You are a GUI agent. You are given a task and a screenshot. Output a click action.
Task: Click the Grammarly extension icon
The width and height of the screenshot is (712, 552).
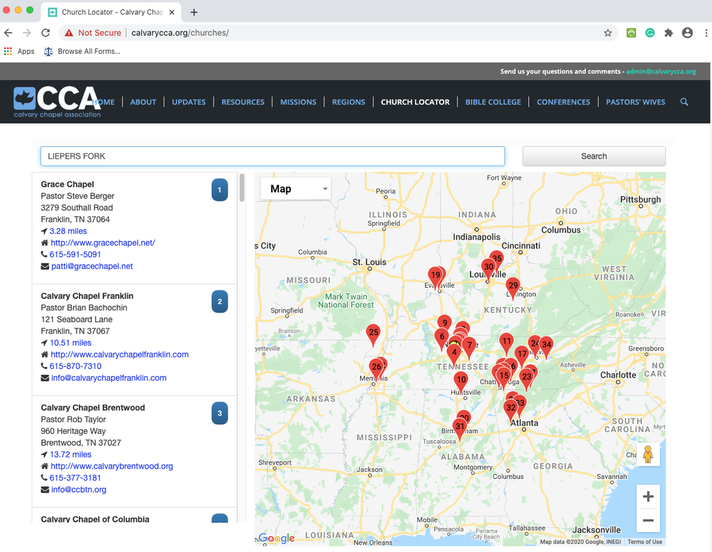(x=650, y=33)
